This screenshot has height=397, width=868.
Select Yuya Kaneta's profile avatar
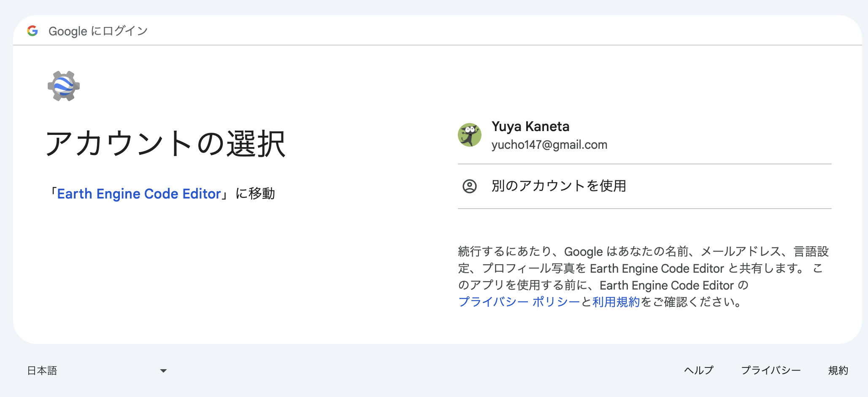pos(470,135)
